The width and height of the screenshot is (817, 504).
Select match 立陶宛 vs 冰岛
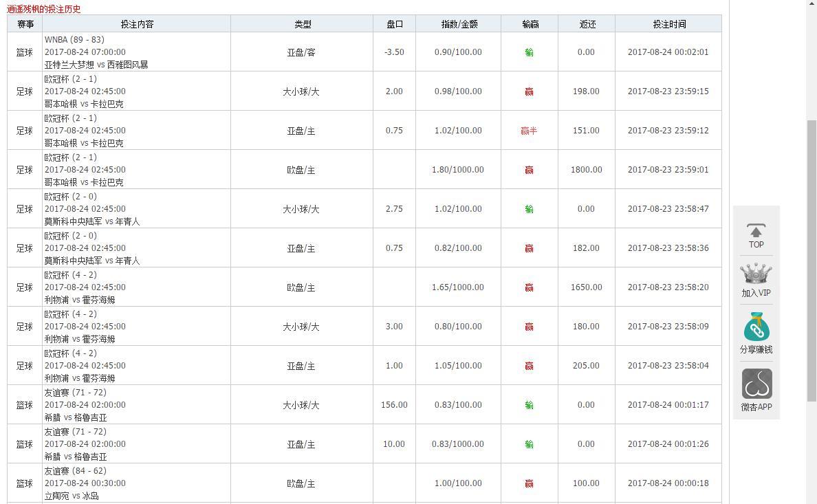point(72,496)
